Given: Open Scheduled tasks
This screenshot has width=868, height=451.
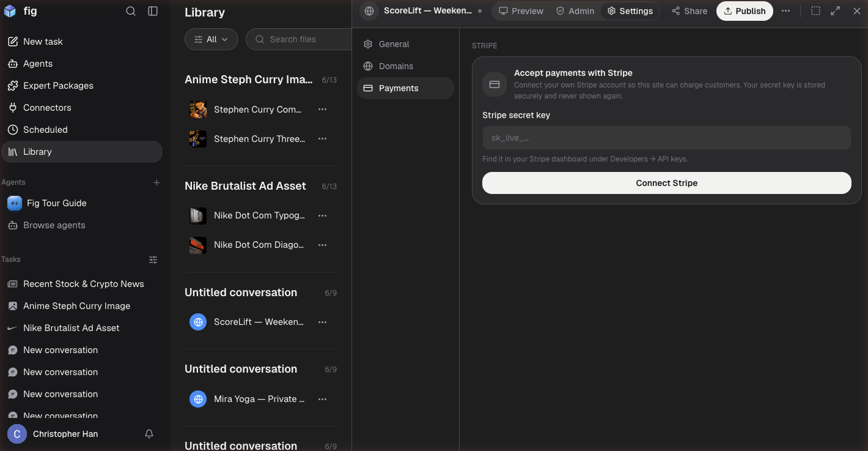Looking at the screenshot, I should click(x=82, y=130).
